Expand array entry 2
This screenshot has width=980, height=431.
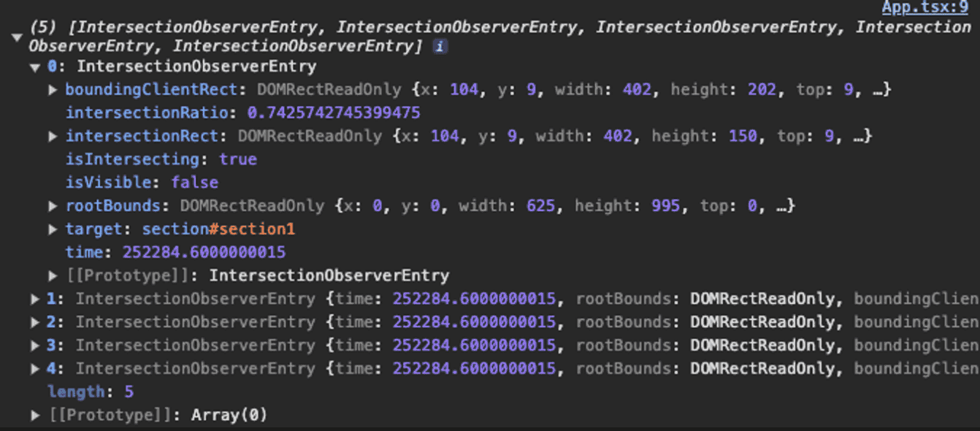pyautogui.click(x=34, y=322)
